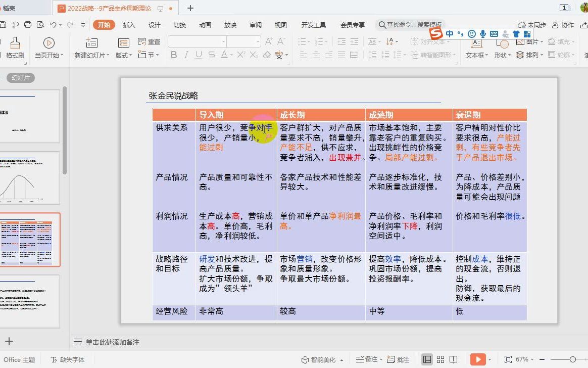Image resolution: width=588 pixels, height=368 pixels.
Task: Toggle bold formatting
Action: 174,55
